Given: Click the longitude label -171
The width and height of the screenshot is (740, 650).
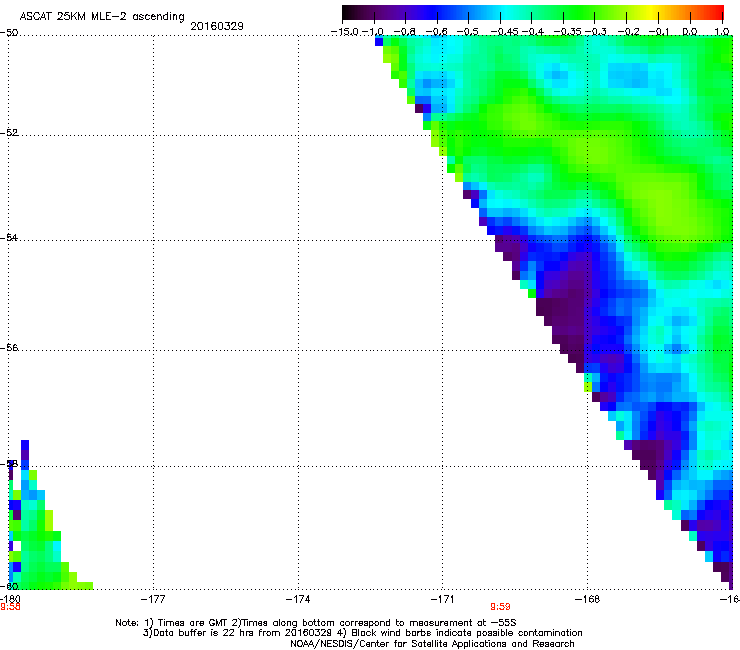Looking at the screenshot, I should pyautogui.click(x=443, y=599).
